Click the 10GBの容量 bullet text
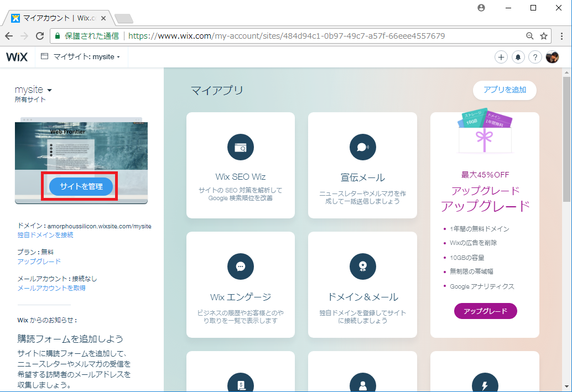 [x=467, y=258]
